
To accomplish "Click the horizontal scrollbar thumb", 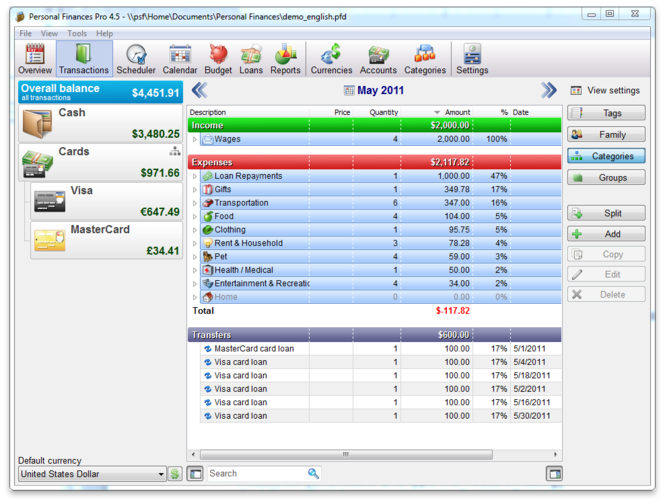I will [x=346, y=454].
